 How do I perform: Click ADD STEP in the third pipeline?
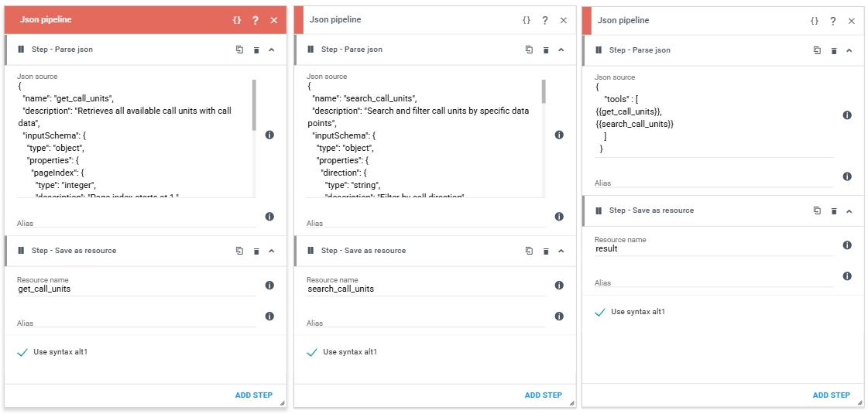(x=831, y=395)
